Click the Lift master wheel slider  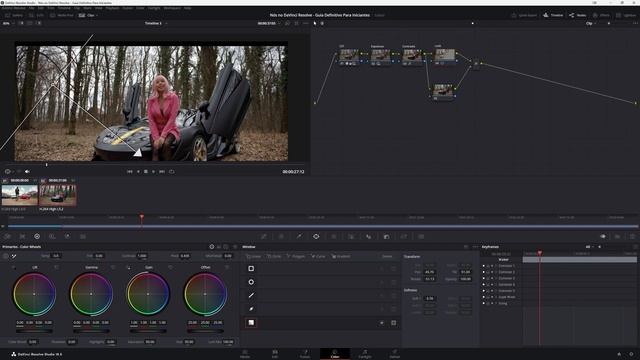coord(34,331)
